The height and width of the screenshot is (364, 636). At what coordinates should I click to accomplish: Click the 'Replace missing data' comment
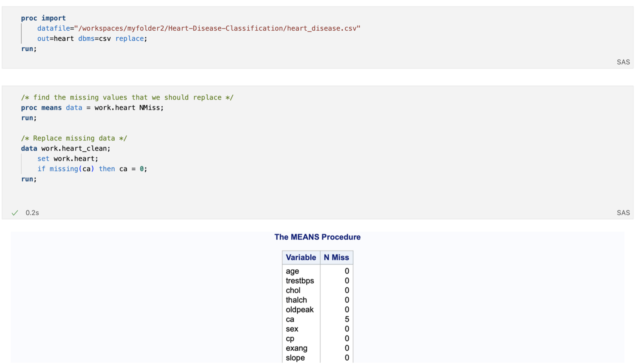[x=74, y=138]
